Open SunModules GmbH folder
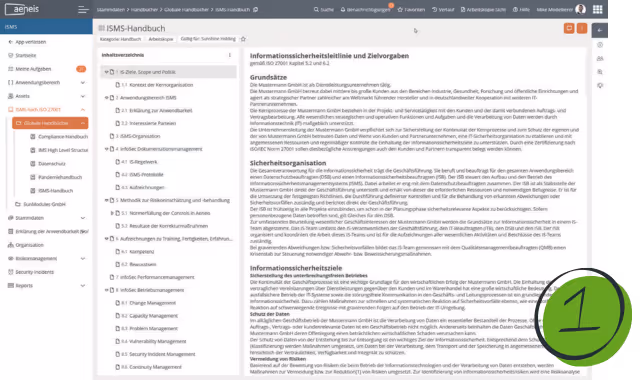The image size is (640, 380). click(x=44, y=204)
